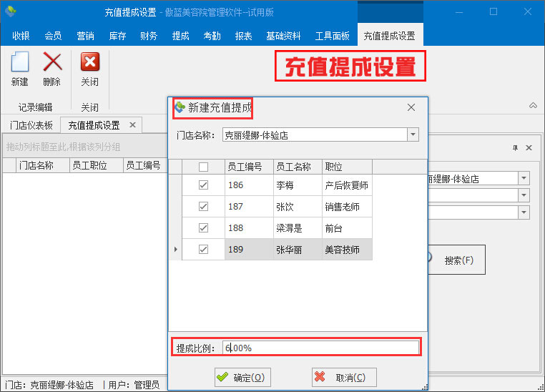Screen dimensions: 545x392
Task: Expand the third dropdown in right panel
Action: click(x=524, y=212)
